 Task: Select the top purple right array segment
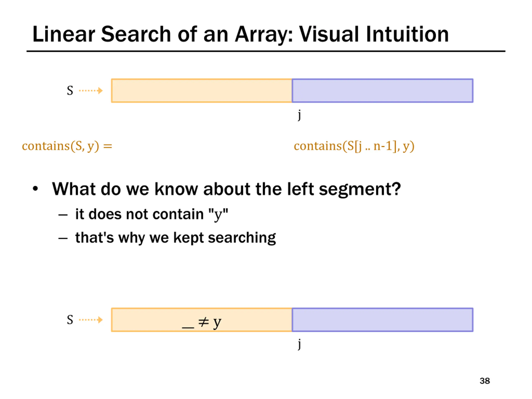click(383, 91)
